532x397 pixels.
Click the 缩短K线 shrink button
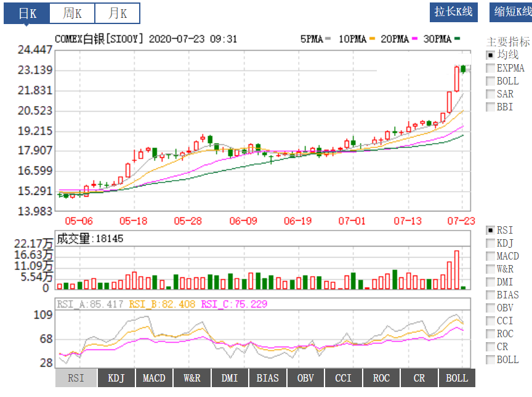pyautogui.click(x=511, y=12)
